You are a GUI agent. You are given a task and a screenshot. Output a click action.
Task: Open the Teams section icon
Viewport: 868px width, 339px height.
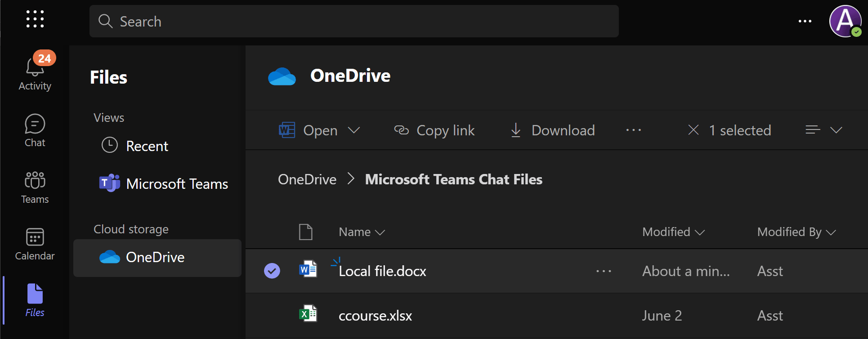[35, 187]
